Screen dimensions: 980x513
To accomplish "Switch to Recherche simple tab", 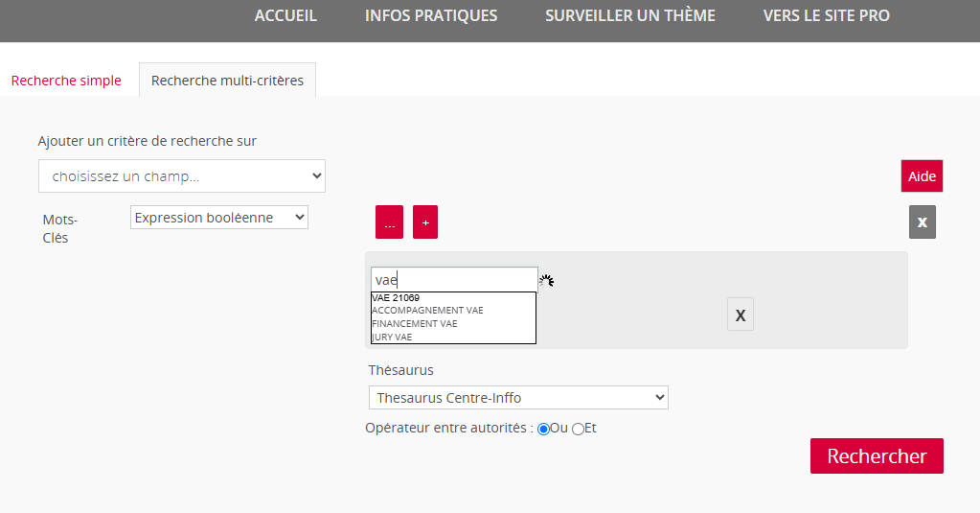I will coord(66,81).
